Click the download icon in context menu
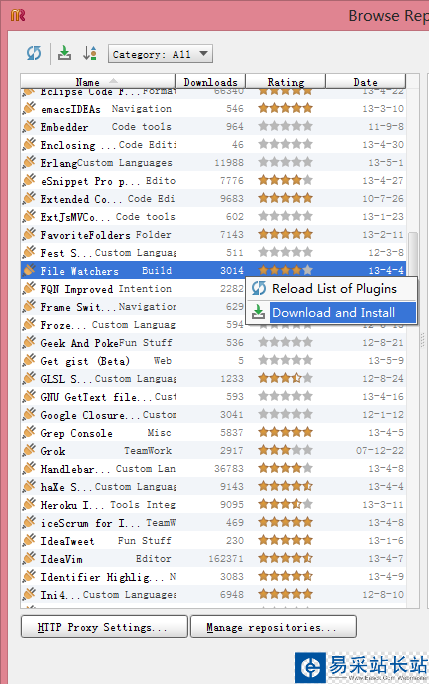Viewport: 429px width, 684px height. coord(258,312)
